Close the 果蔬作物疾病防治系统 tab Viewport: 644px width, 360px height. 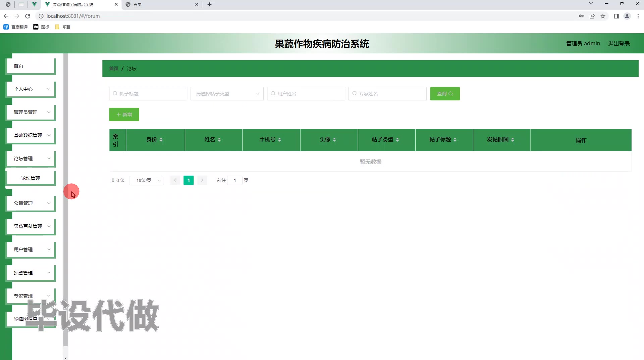116,4
